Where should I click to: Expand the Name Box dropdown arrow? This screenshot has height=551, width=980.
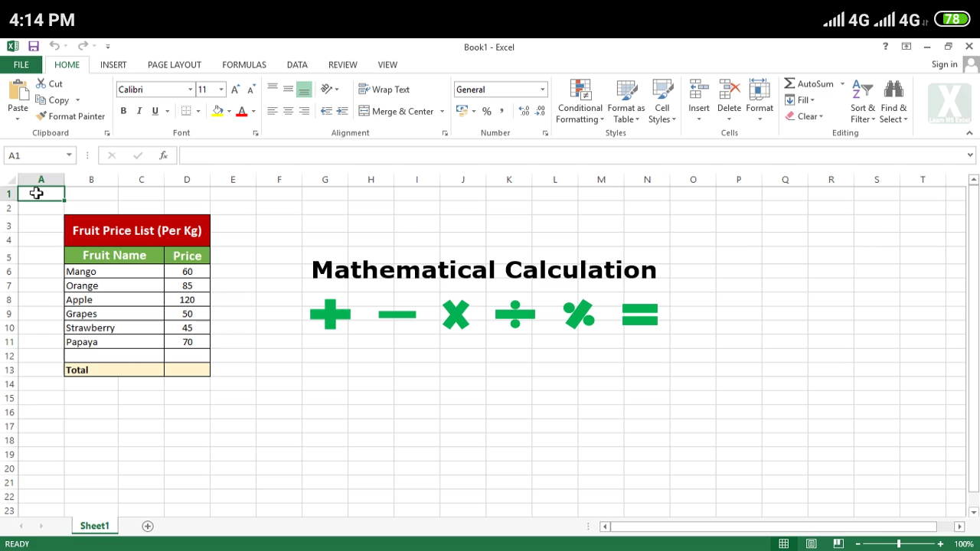[69, 155]
